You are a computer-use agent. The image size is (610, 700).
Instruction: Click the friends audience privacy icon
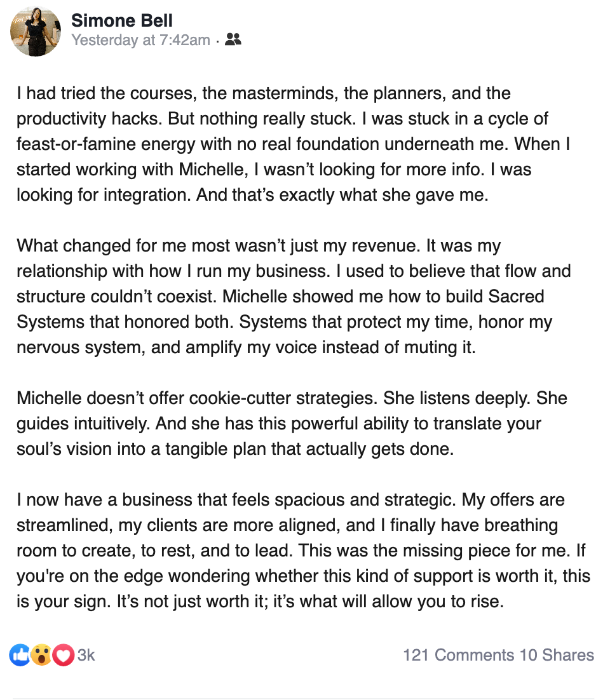click(x=233, y=40)
